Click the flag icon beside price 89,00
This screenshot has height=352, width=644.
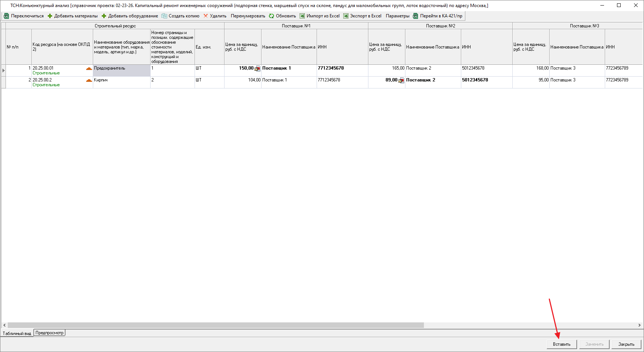click(x=401, y=81)
